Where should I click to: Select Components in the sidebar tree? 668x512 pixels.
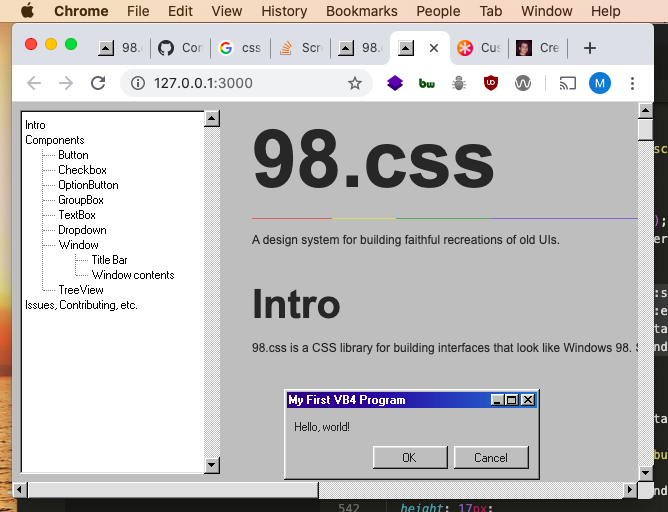tap(55, 140)
